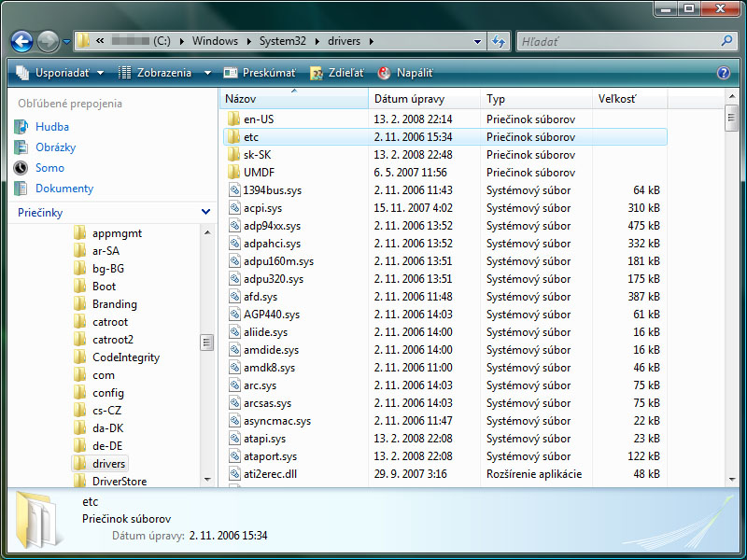Select the 1394bus.sys file icon
Screen dimensions: 747x560
(234, 190)
